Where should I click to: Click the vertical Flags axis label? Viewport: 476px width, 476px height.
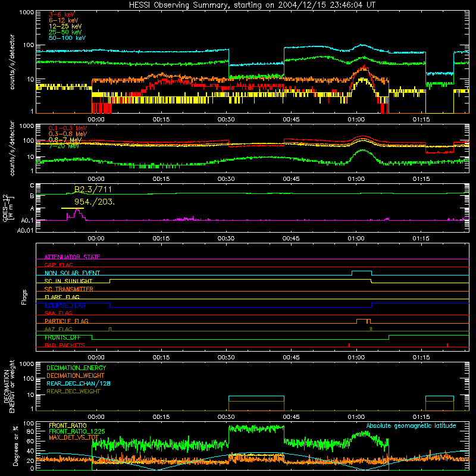coord(24,297)
